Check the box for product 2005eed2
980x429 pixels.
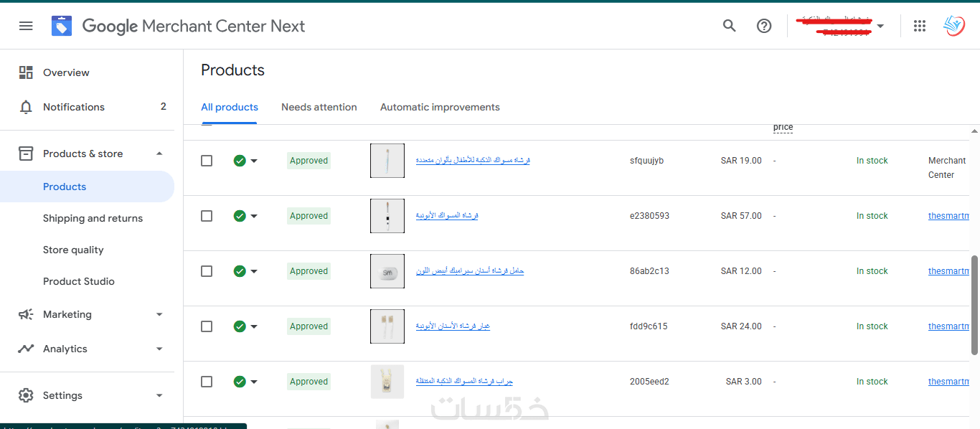tap(207, 382)
